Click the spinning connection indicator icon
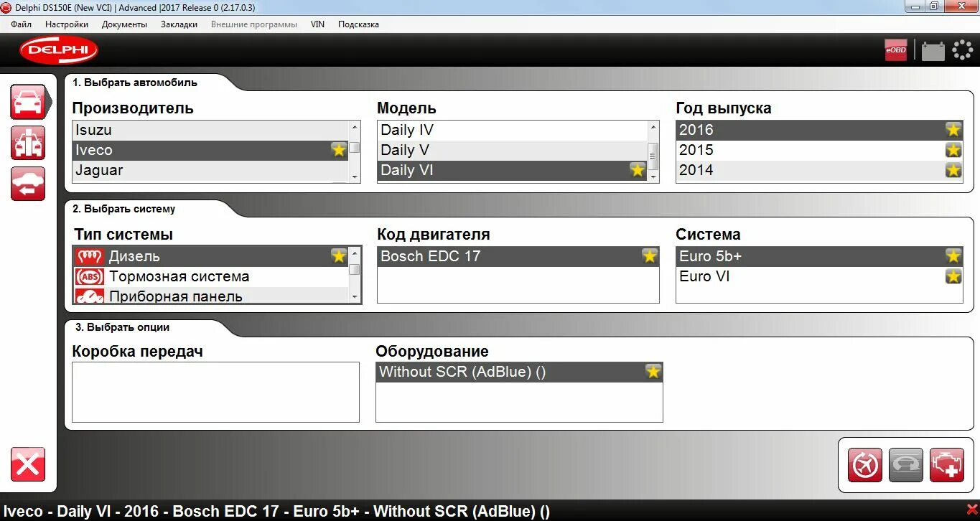Screen dimensions: 980x521 (x=962, y=50)
